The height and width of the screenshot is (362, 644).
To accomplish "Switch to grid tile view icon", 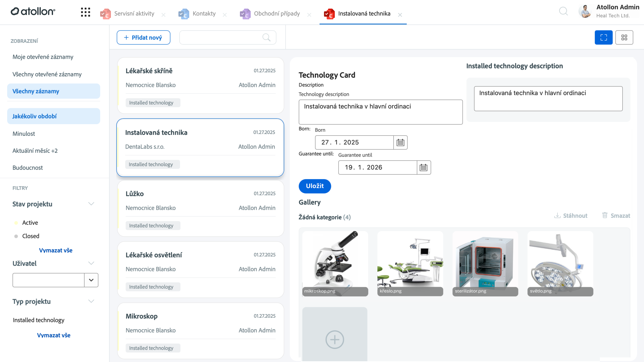I will (x=624, y=37).
